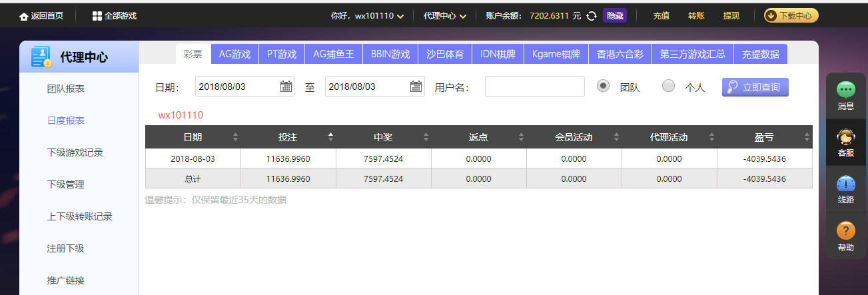Open the start date calendar icon
Viewport: 868px width, 295px height.
[x=286, y=86]
